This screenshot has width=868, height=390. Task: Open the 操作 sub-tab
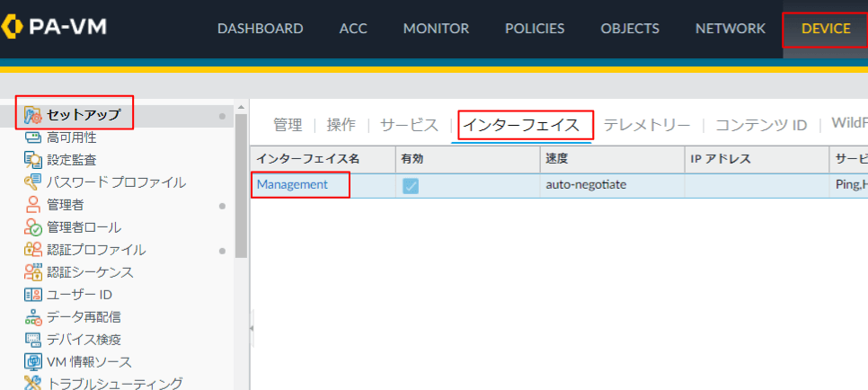pyautogui.click(x=341, y=125)
